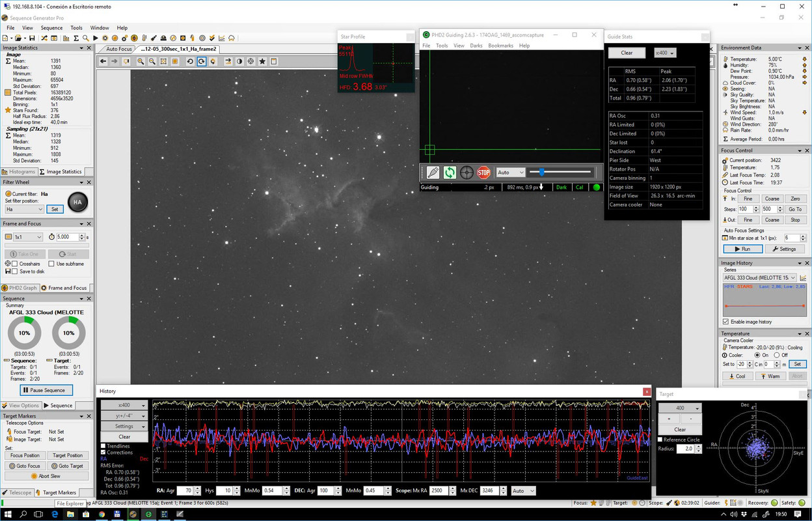
Task: Click Clear in Guide Stats
Action: pos(627,53)
